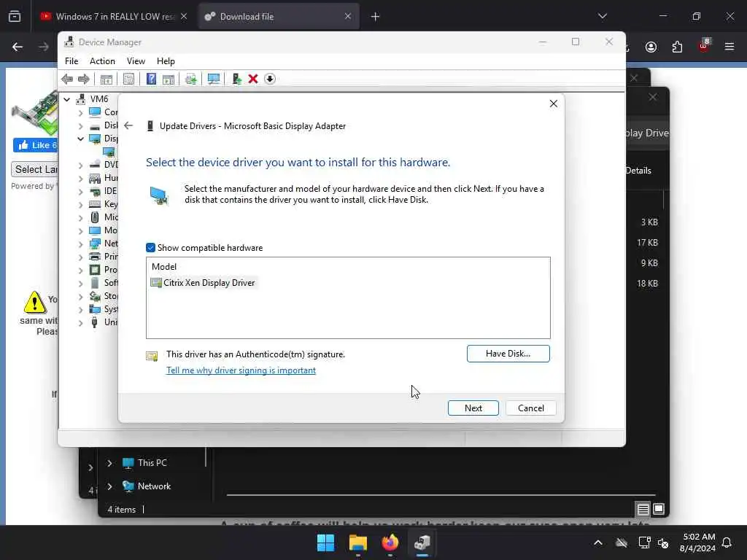Close the Update Drivers dialog with the X
This screenshot has height=560, width=747.
click(x=553, y=104)
